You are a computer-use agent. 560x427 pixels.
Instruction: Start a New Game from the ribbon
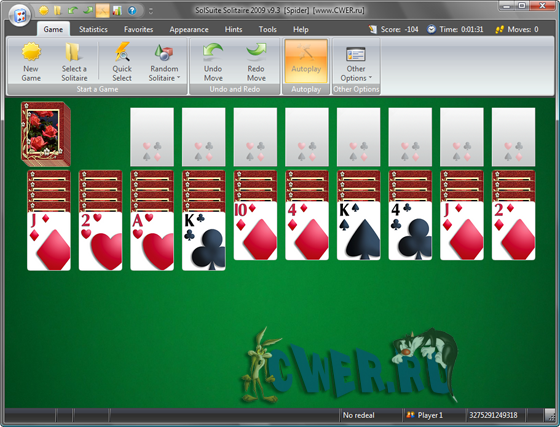31,62
